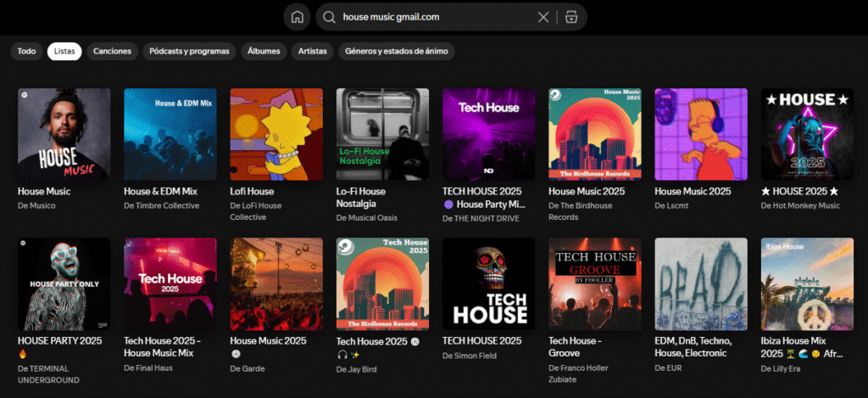The width and height of the screenshot is (868, 398).
Task: Click the De Jay Bird text
Action: (x=359, y=369)
